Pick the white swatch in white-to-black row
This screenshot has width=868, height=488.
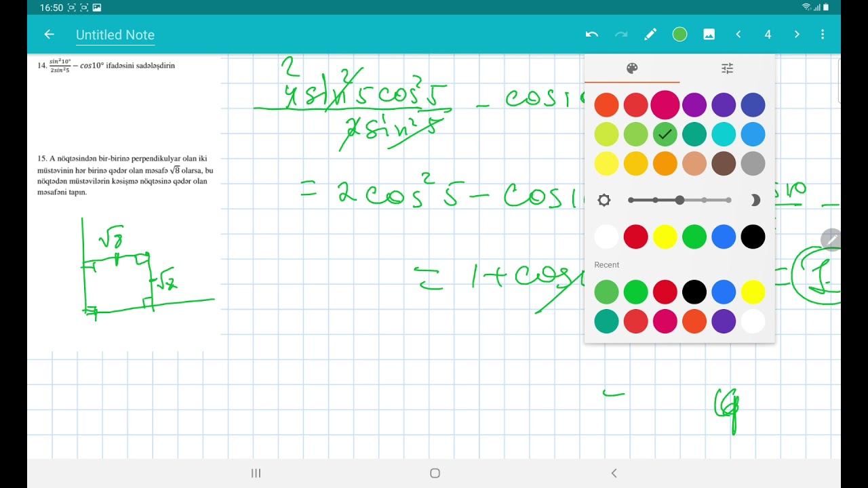click(x=606, y=237)
